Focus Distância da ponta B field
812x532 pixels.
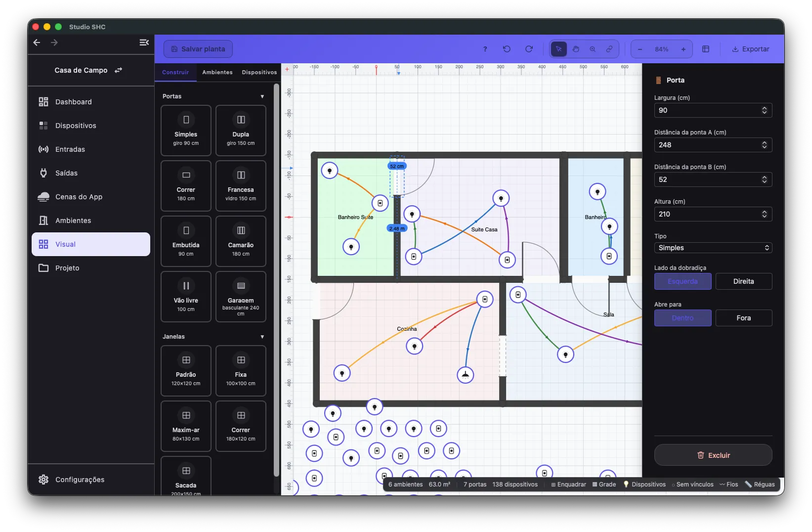point(713,179)
